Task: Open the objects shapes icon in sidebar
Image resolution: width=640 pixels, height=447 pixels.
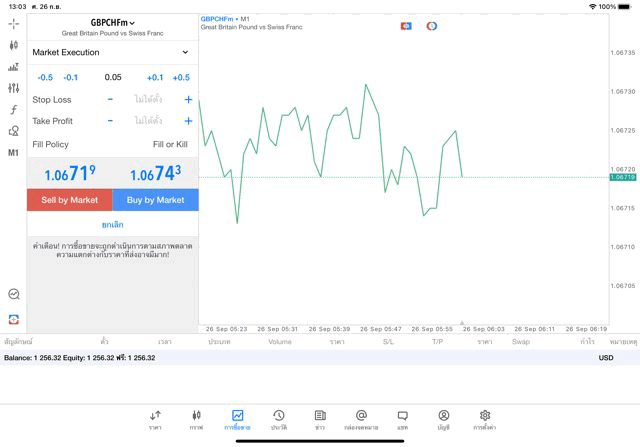Action: [x=13, y=131]
